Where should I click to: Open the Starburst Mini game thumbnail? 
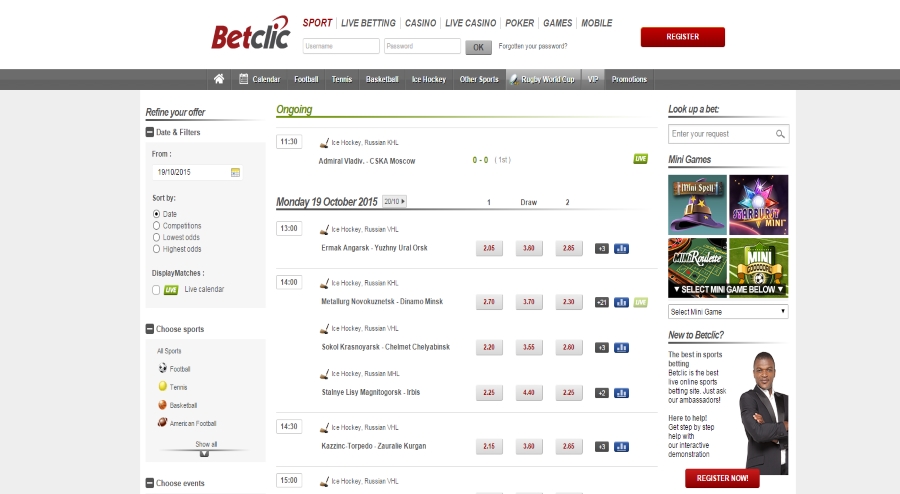click(758, 205)
